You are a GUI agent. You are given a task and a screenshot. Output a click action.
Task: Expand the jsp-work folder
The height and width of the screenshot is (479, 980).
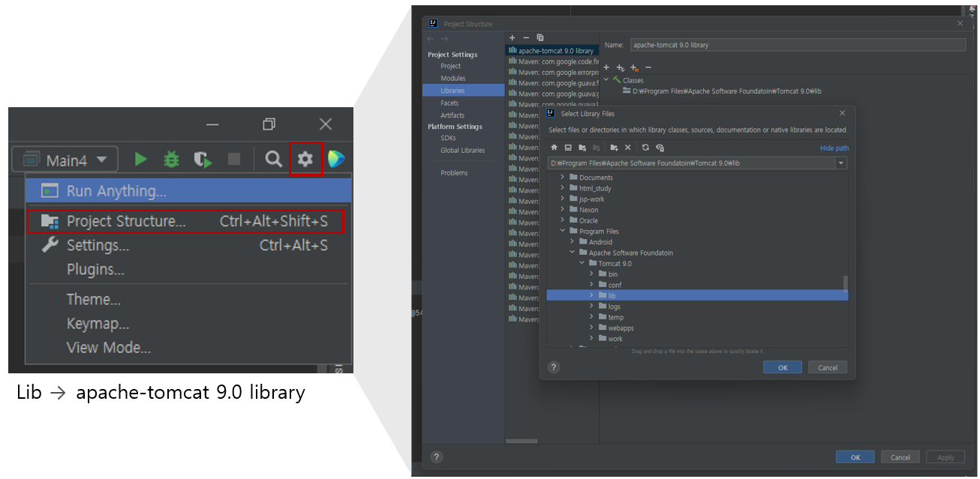[563, 199]
